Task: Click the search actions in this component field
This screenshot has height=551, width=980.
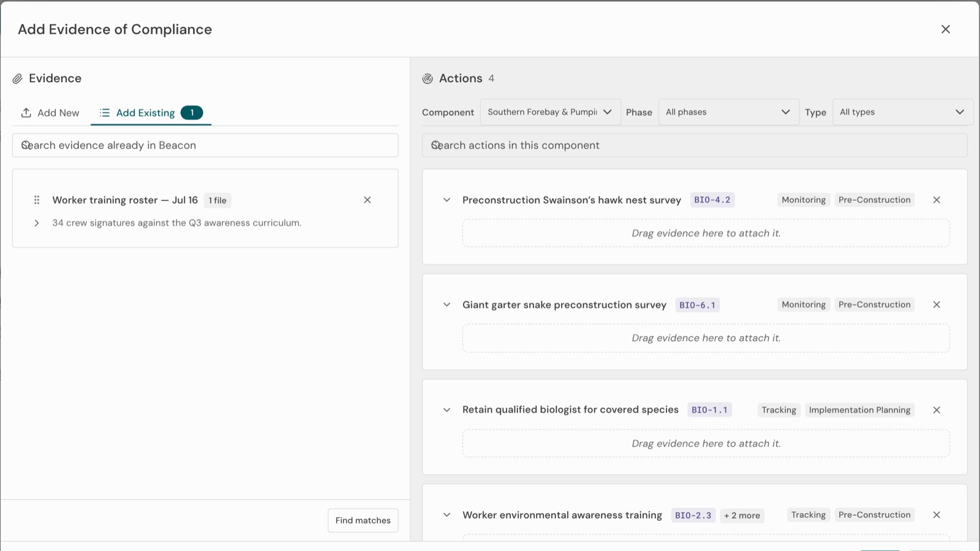Action: [695, 145]
